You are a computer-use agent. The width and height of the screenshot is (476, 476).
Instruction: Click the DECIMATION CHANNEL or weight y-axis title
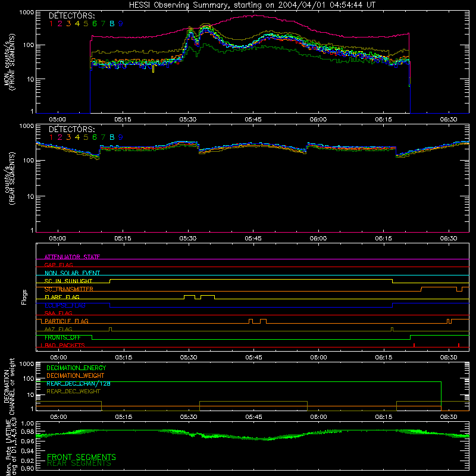[9, 387]
